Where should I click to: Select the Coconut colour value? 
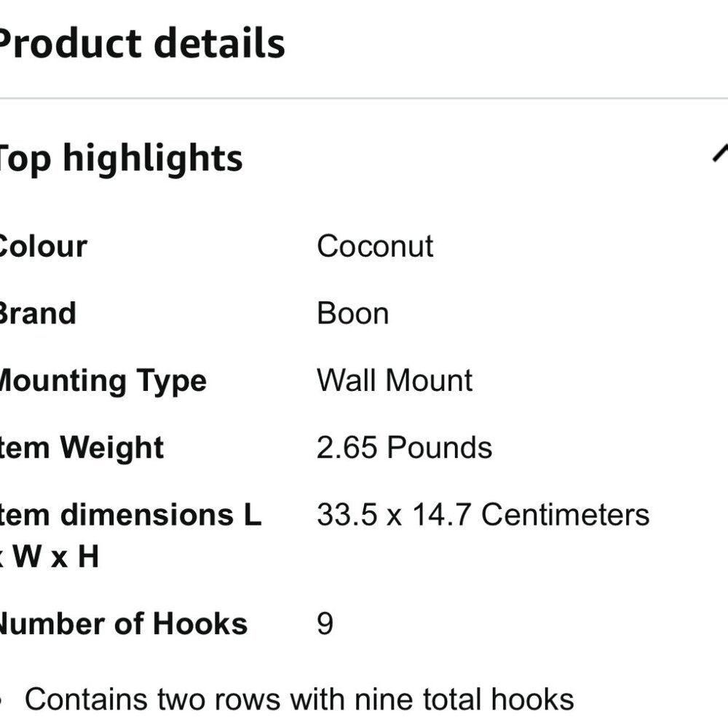375,246
